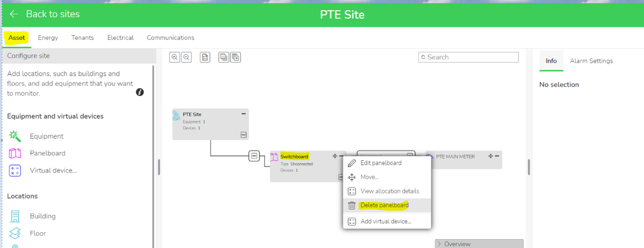Switch to the Asset tab
This screenshot has height=248, width=644.
pos(17,38)
